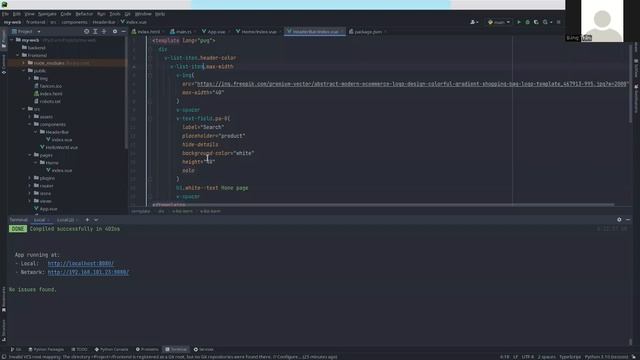The width and height of the screenshot is (640, 360).
Task: Select Opened File icon in Project panel
Action: click(86, 31)
